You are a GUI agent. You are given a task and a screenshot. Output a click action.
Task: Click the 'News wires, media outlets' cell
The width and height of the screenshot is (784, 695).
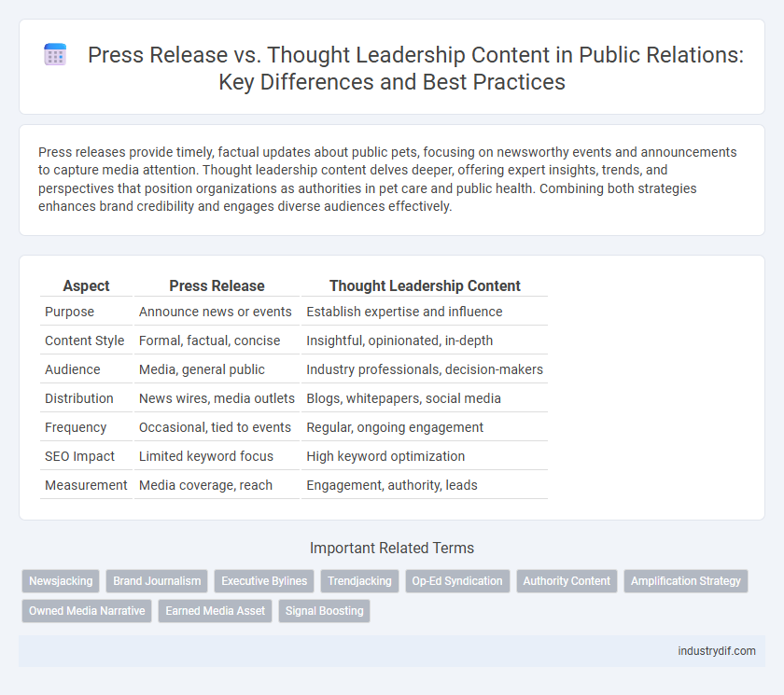click(x=217, y=398)
